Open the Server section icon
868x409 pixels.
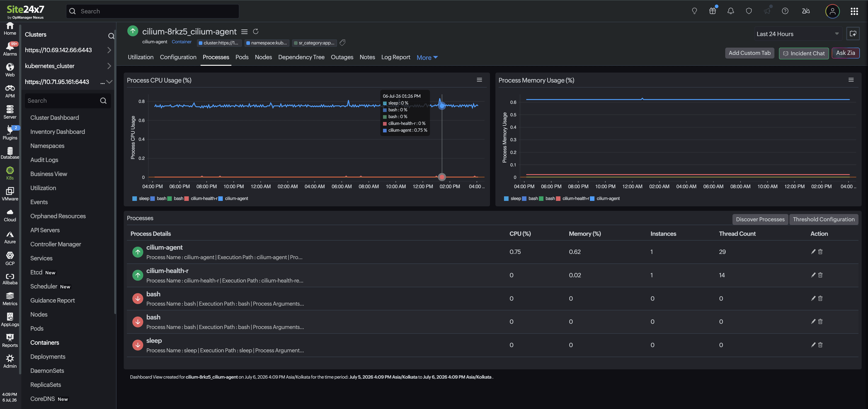coord(10,112)
